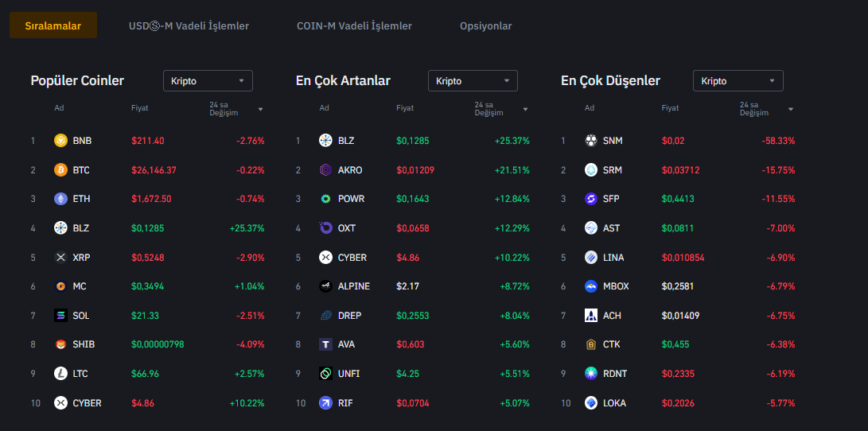Click the SHIB coin icon
Image resolution: width=868 pixels, height=431 pixels.
point(60,344)
